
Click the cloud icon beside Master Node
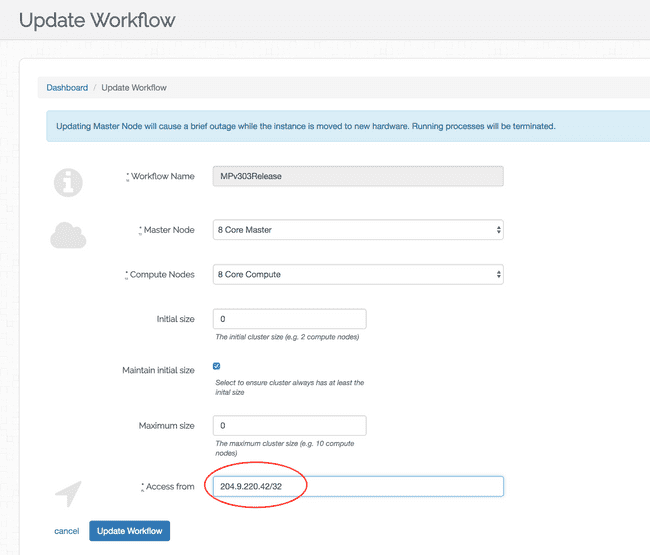(68, 235)
